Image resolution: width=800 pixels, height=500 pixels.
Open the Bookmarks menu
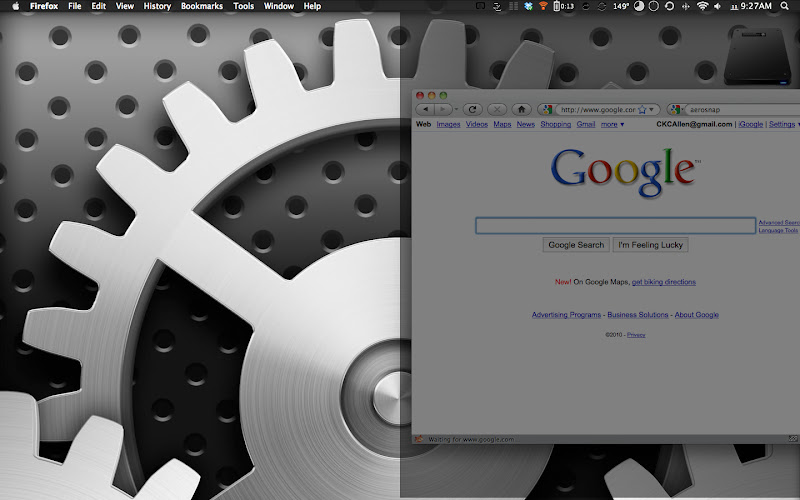pos(202,6)
